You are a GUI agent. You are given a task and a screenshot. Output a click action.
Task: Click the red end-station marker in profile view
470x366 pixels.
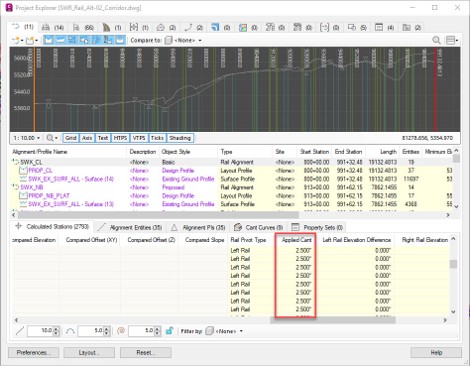tap(435, 89)
